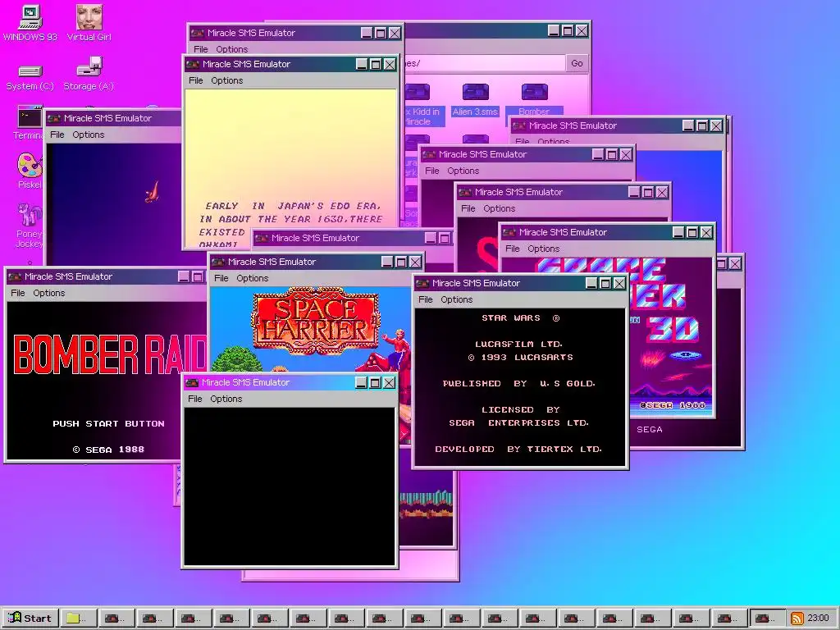Click the BOMBER RAID red title logo
Image resolution: width=840 pixels, height=630 pixels.
110,354
